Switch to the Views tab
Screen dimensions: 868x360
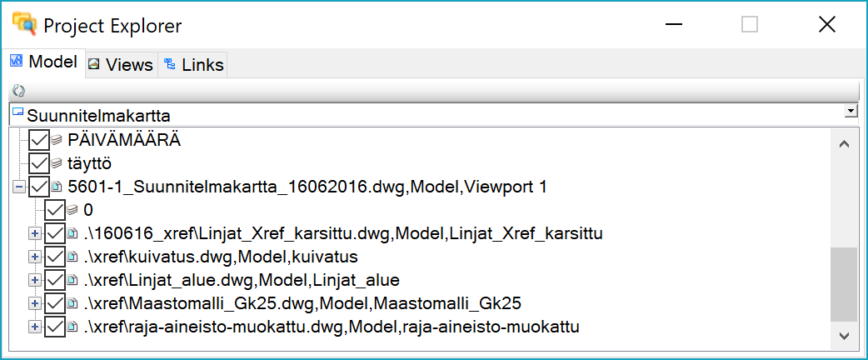121,64
